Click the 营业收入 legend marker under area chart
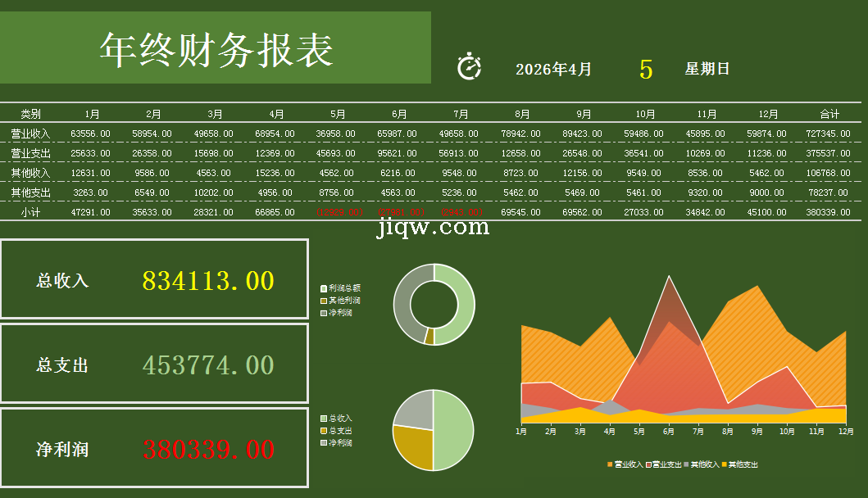Image resolution: width=868 pixels, height=498 pixels. tap(610, 464)
